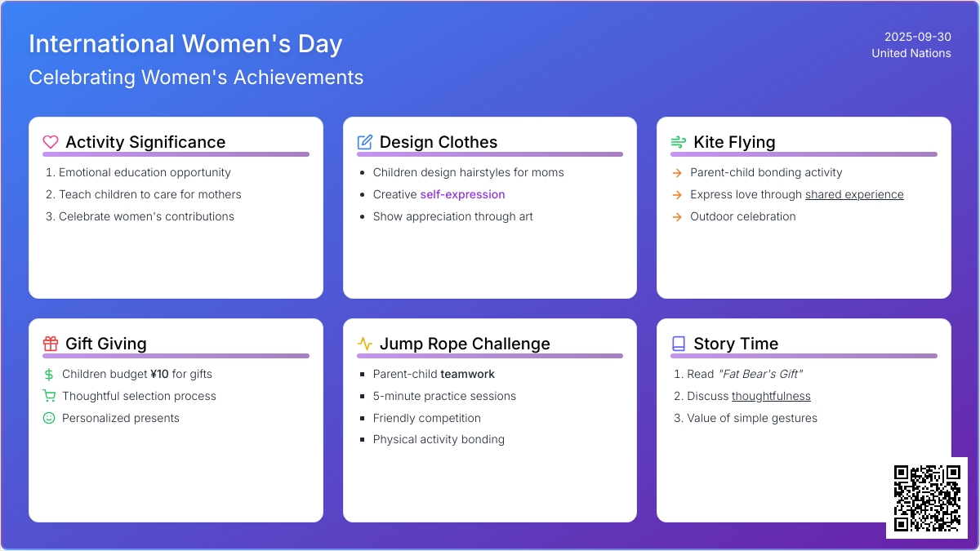980x551 pixels.
Task: Click the heart icon beside Activity Significance
Action: pyautogui.click(x=51, y=142)
